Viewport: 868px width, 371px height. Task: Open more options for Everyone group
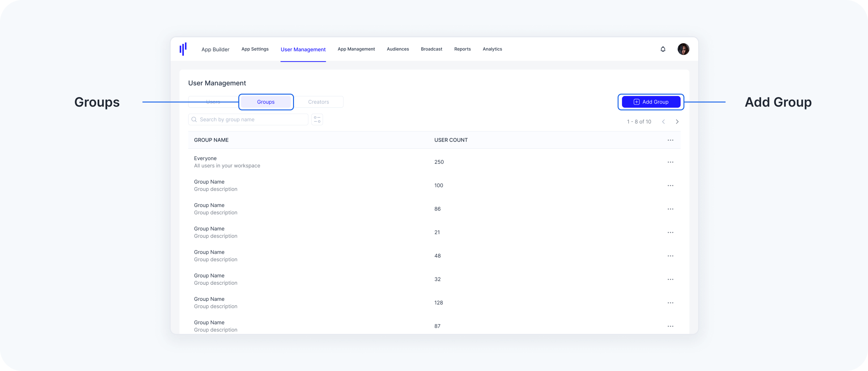click(x=670, y=162)
